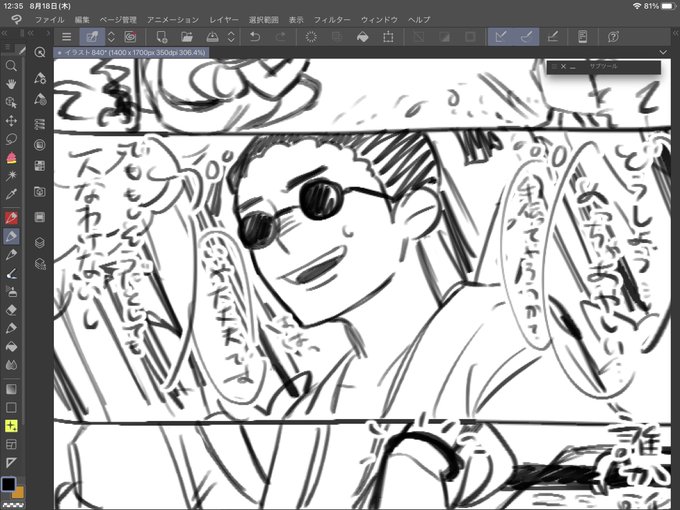Select the Fill bucket tool in toolbox

(x=11, y=347)
